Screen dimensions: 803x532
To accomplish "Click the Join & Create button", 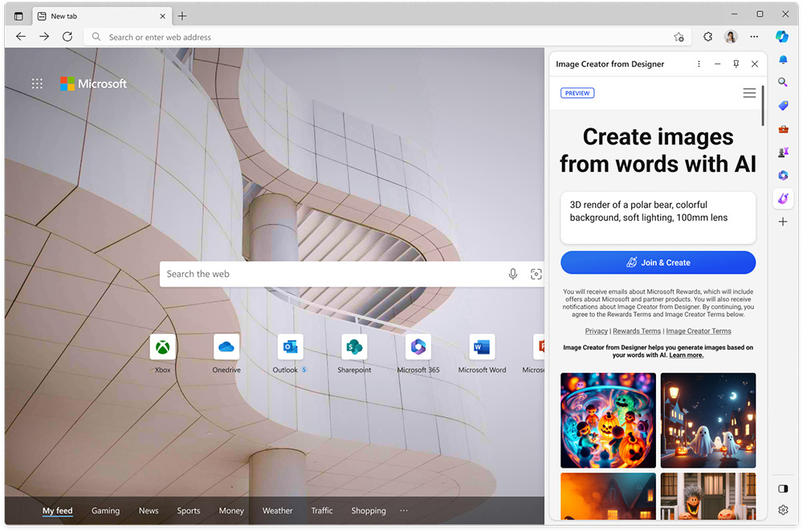I will click(658, 262).
